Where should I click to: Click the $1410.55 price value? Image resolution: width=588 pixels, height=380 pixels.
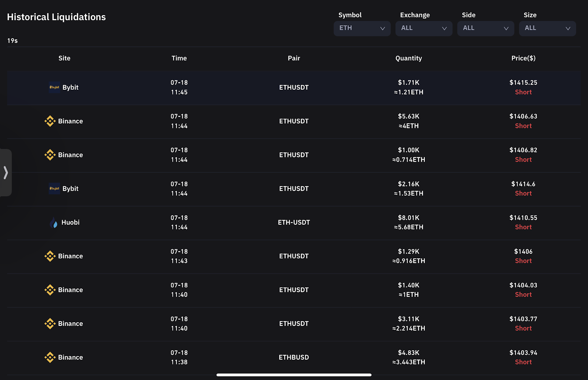click(523, 218)
